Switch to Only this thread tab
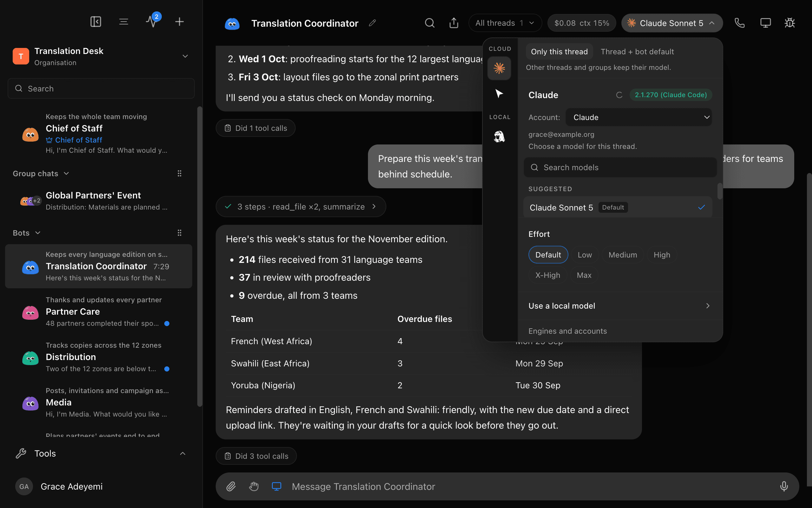Viewport: 812px width, 508px height. click(559, 51)
